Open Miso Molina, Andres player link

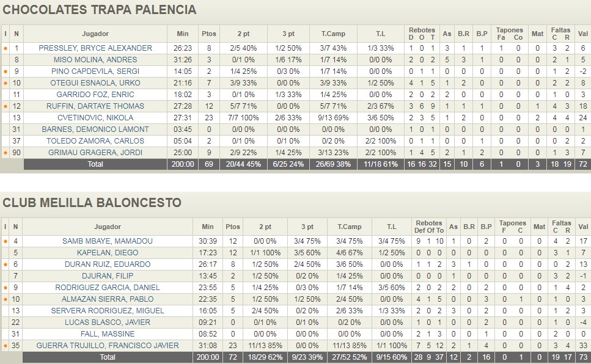(x=95, y=60)
